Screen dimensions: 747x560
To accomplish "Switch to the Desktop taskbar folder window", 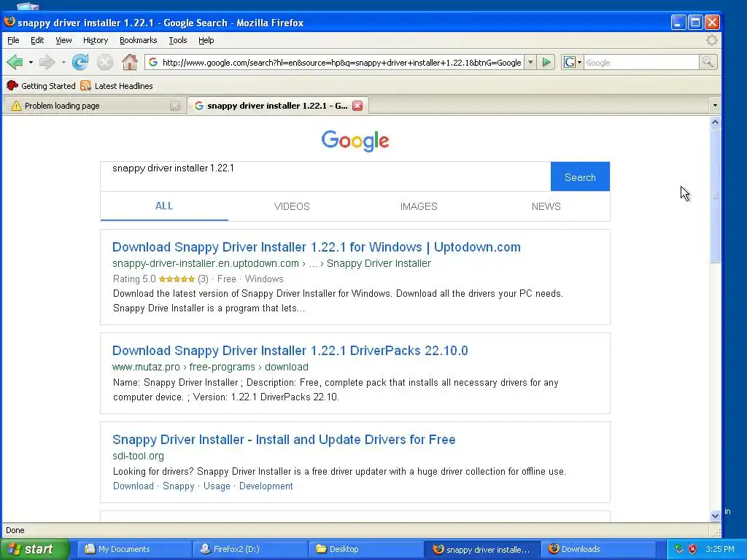I will pyautogui.click(x=366, y=549).
